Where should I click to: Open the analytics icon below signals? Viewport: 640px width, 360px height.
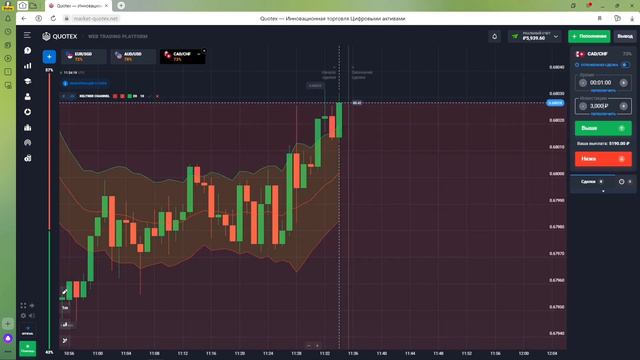tap(27, 158)
